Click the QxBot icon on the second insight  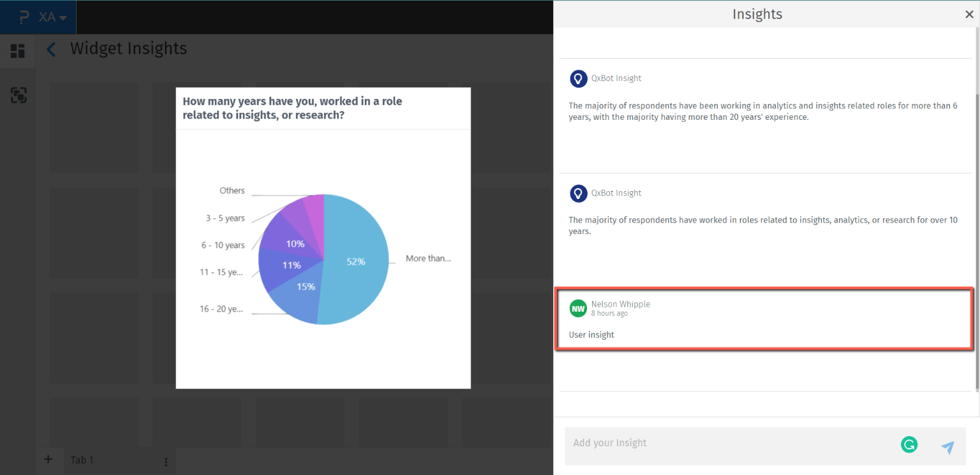tap(578, 193)
